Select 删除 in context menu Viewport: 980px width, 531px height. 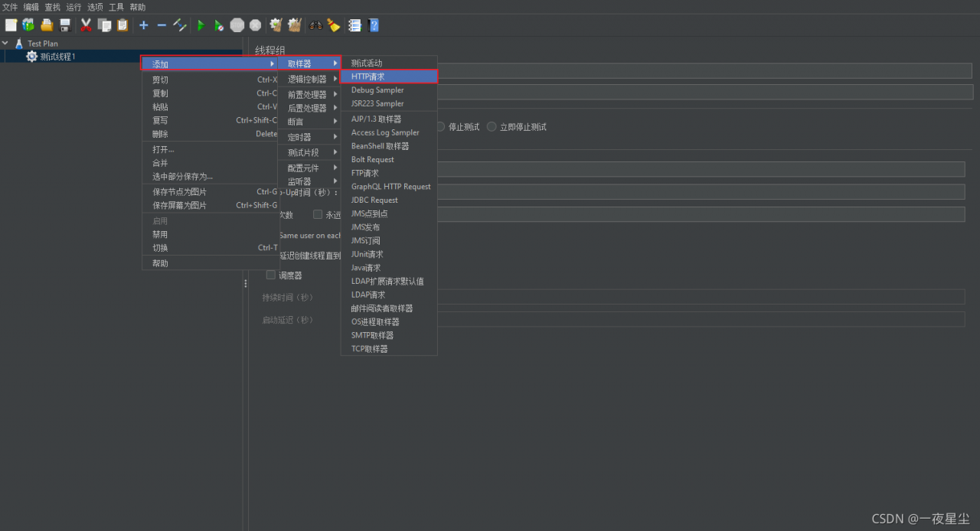(210, 134)
